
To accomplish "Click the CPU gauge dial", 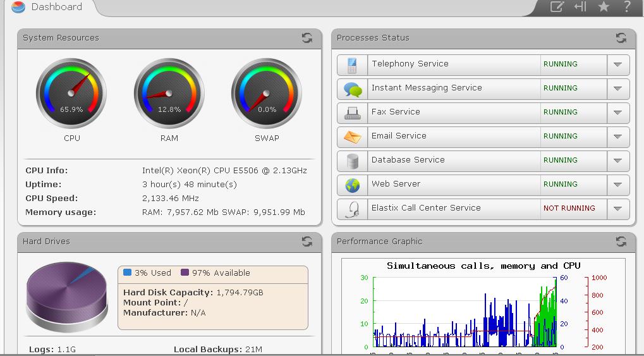I will click(x=71, y=94).
